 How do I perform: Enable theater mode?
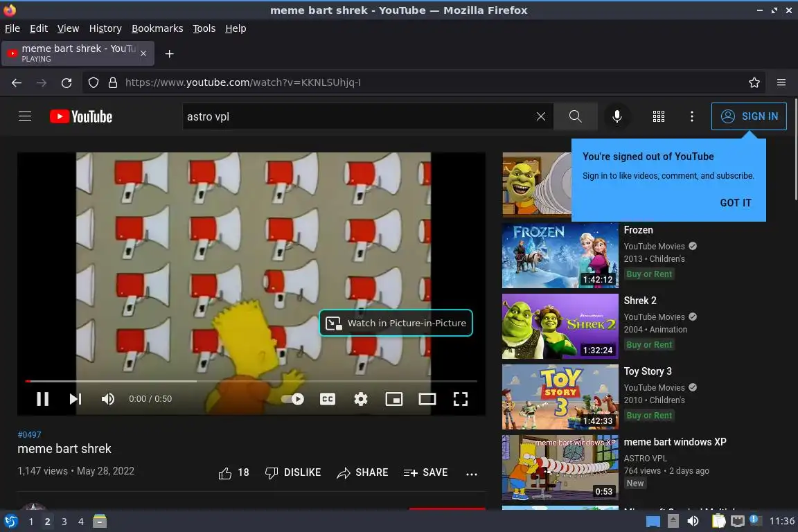pyautogui.click(x=427, y=399)
